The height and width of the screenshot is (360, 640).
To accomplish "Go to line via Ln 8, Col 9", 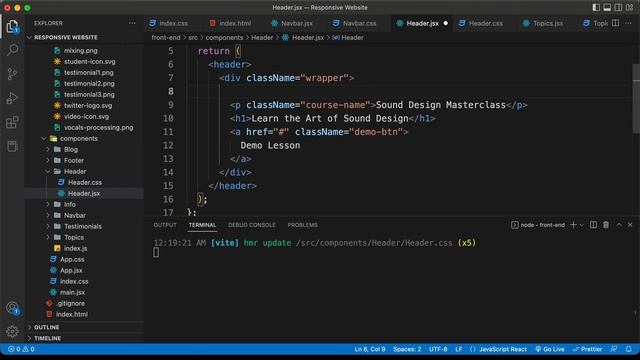I will click(x=370, y=349).
